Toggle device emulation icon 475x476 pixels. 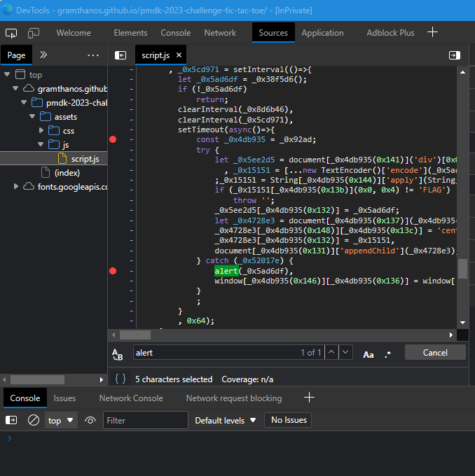coord(34,33)
